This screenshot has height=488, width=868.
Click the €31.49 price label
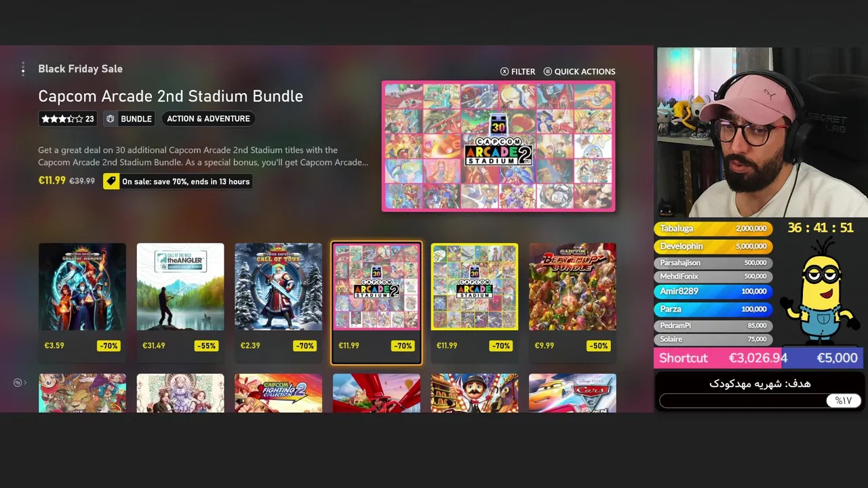pyautogui.click(x=153, y=346)
